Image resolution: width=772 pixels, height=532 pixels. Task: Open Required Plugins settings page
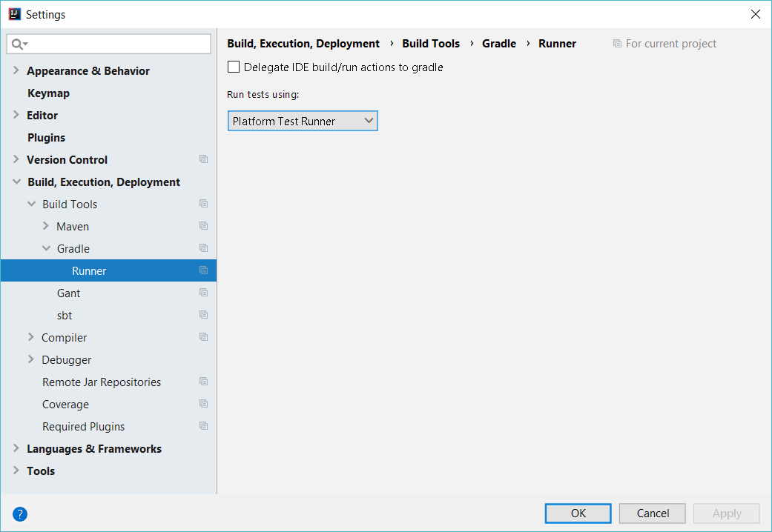point(83,426)
